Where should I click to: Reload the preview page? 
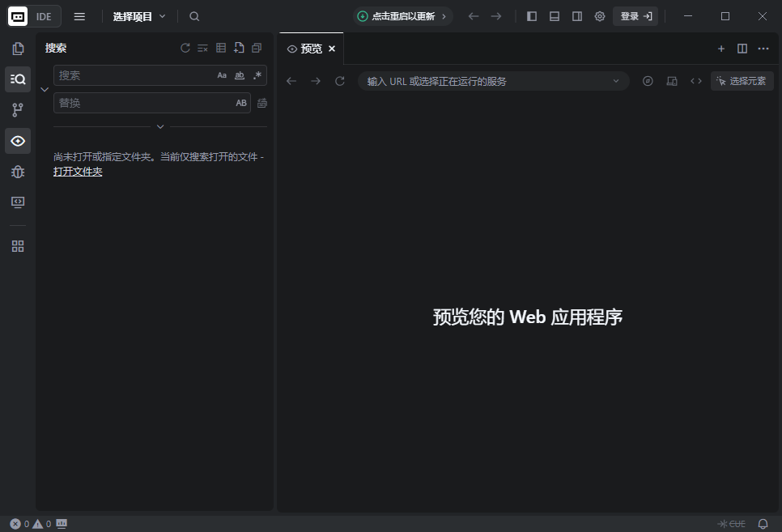pyautogui.click(x=340, y=81)
